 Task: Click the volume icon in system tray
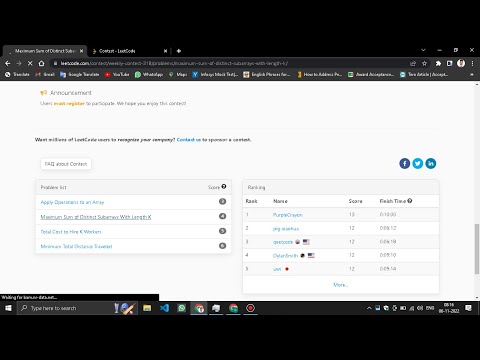point(420,308)
